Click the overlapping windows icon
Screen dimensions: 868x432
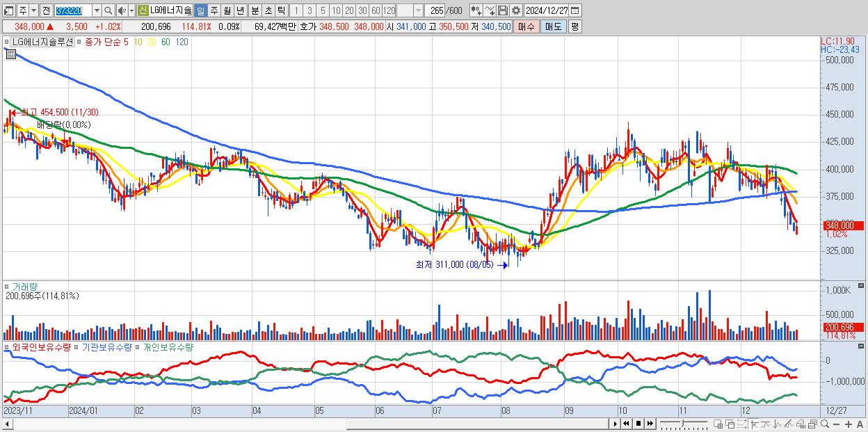tap(730, 424)
